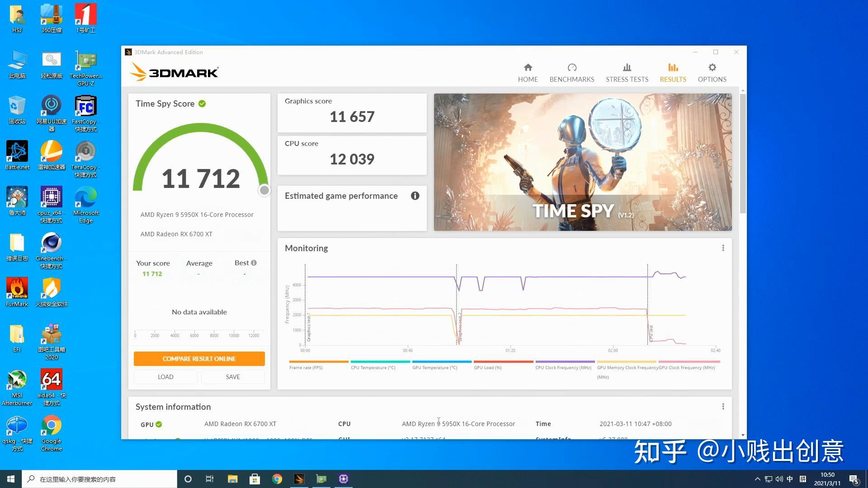
Task: Select the Google Chrome desktop icon
Action: (x=52, y=433)
